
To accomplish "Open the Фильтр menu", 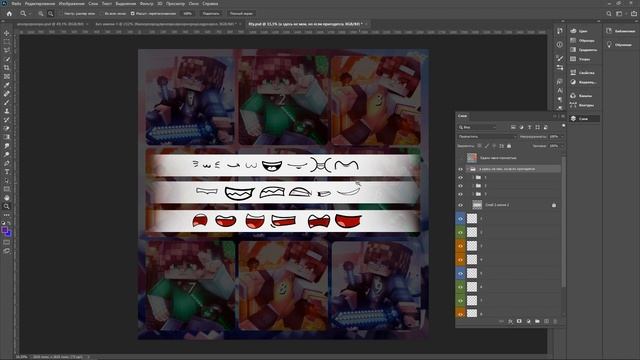I will (x=147, y=3).
